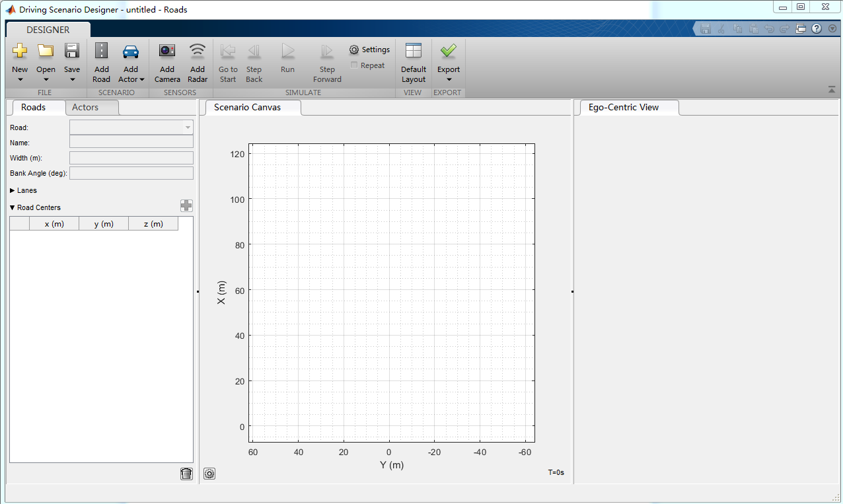Open canvas settings gear at bottom-left of canvas
Screen dimensions: 843x504
coord(209,474)
